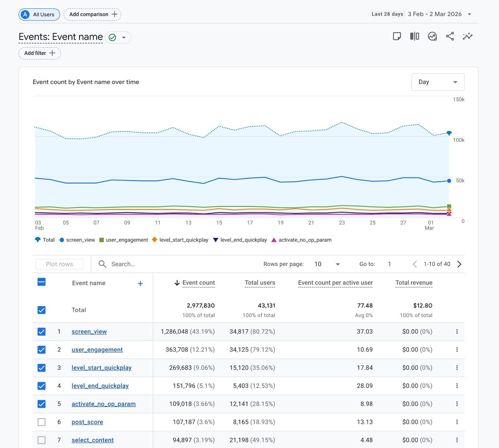Go to the next page of table rows
499x448 pixels.
[459, 264]
